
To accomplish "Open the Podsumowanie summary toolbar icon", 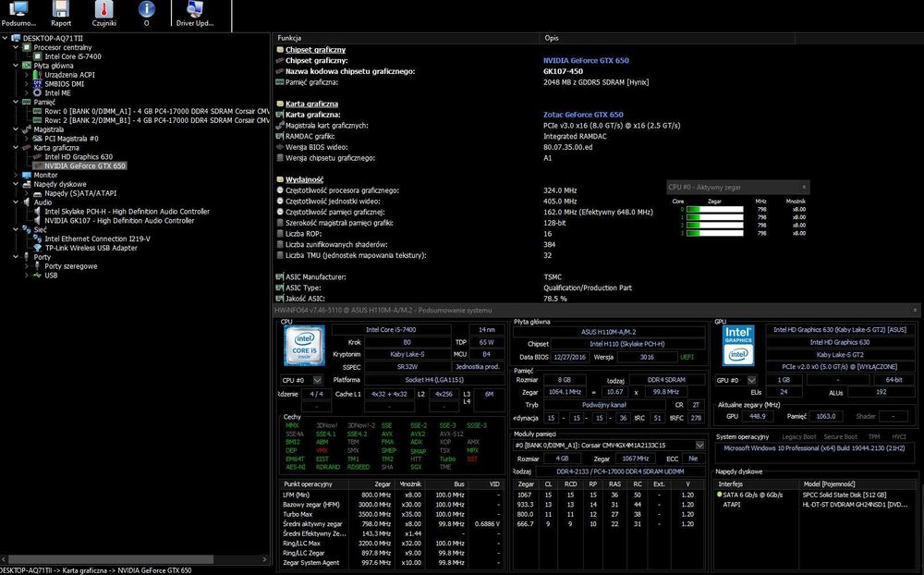I will (18, 14).
